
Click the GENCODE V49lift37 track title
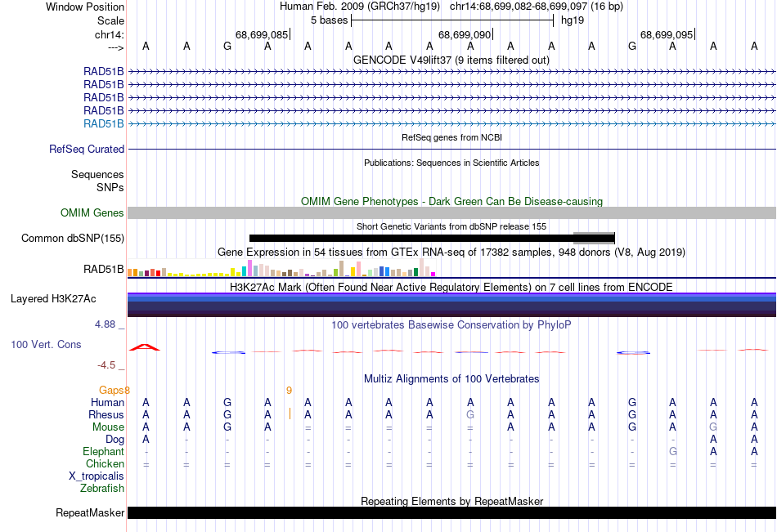(x=451, y=60)
